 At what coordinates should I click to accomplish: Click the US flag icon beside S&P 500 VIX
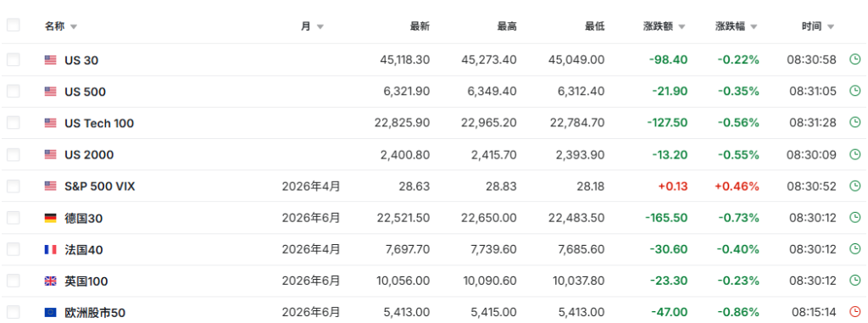[50, 187]
